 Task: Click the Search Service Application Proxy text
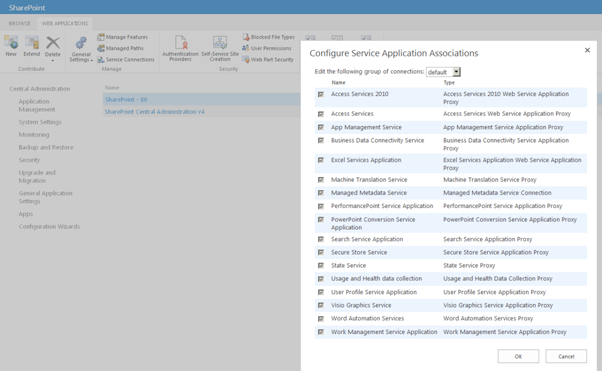488,239
